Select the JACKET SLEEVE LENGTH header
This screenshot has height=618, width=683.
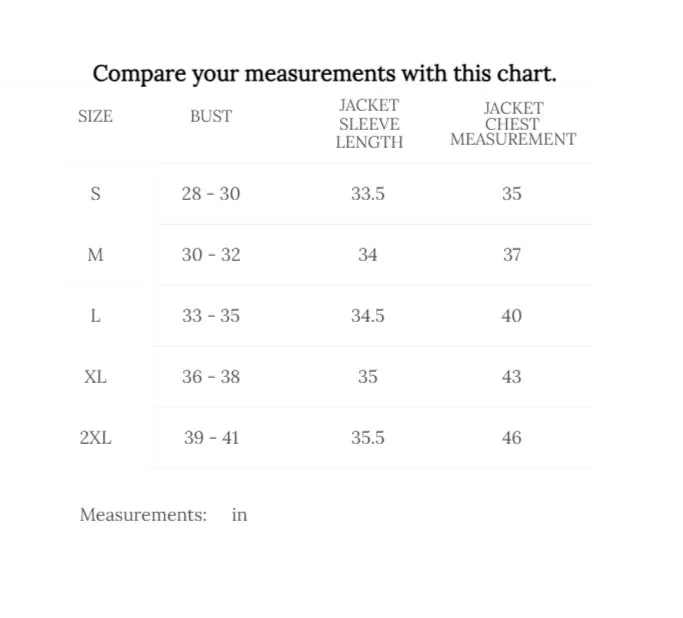click(x=369, y=124)
